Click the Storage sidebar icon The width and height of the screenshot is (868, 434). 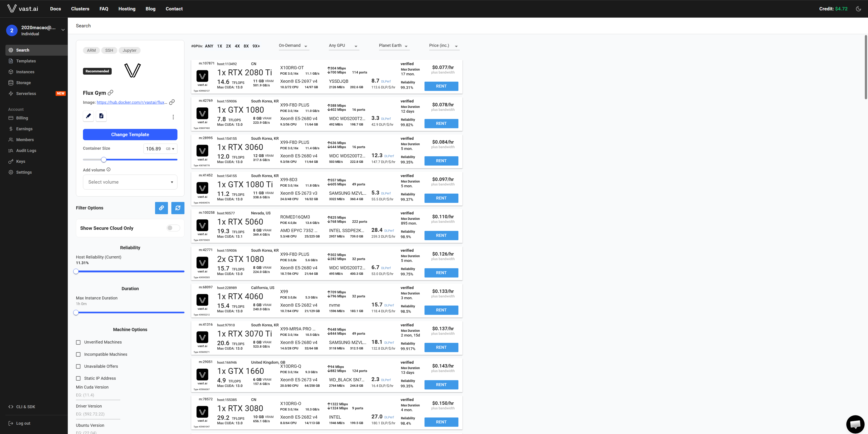[x=11, y=83]
